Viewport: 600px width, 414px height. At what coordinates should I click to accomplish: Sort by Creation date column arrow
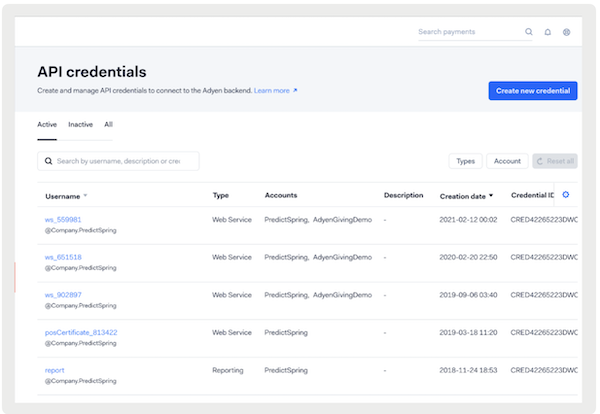(491, 196)
